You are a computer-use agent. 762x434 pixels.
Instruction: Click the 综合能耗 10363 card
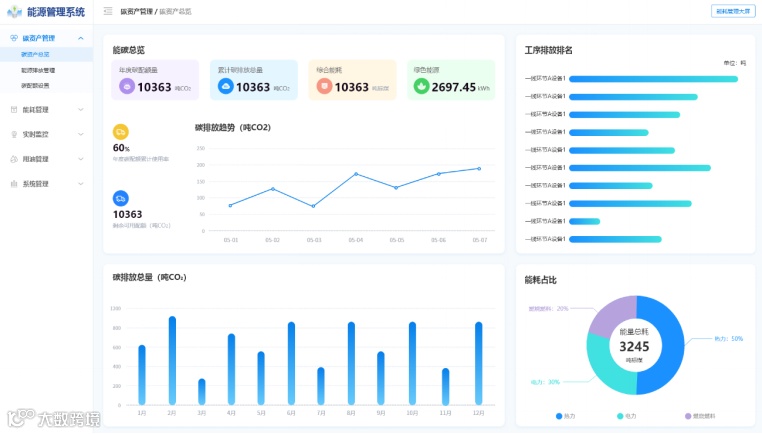[x=352, y=80]
